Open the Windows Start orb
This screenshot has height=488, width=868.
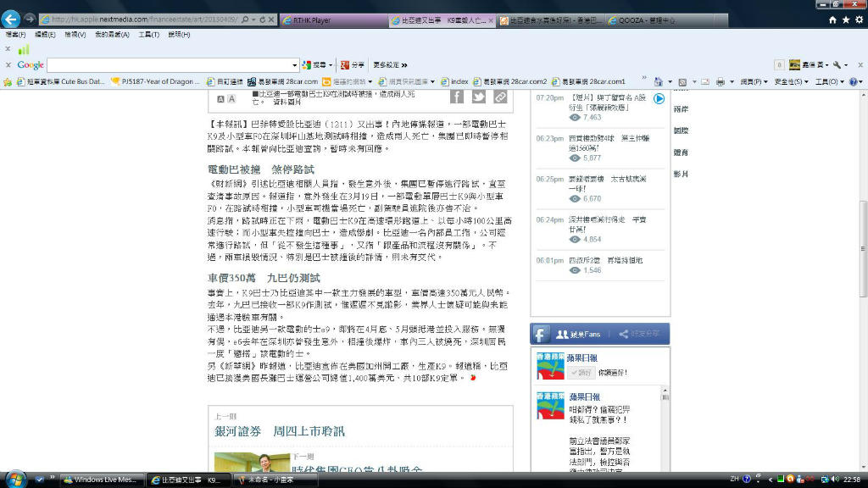click(x=14, y=480)
